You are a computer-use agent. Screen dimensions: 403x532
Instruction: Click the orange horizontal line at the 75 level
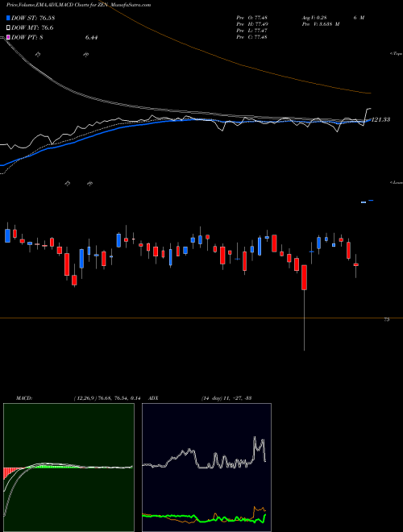(201, 318)
